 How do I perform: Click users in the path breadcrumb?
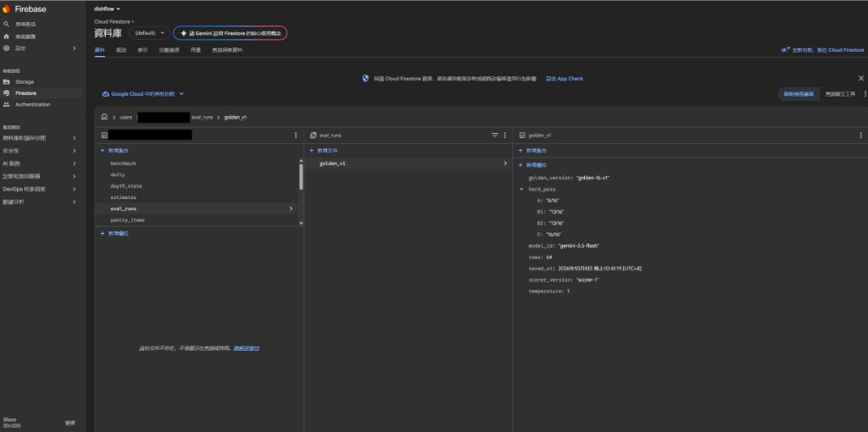(x=125, y=117)
